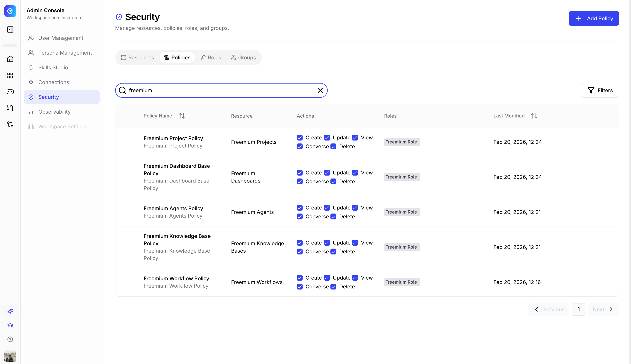Toggle Delete checkbox for Freemium Dashboard Base Policy
Screen dimensions: 631x364
click(333, 181)
